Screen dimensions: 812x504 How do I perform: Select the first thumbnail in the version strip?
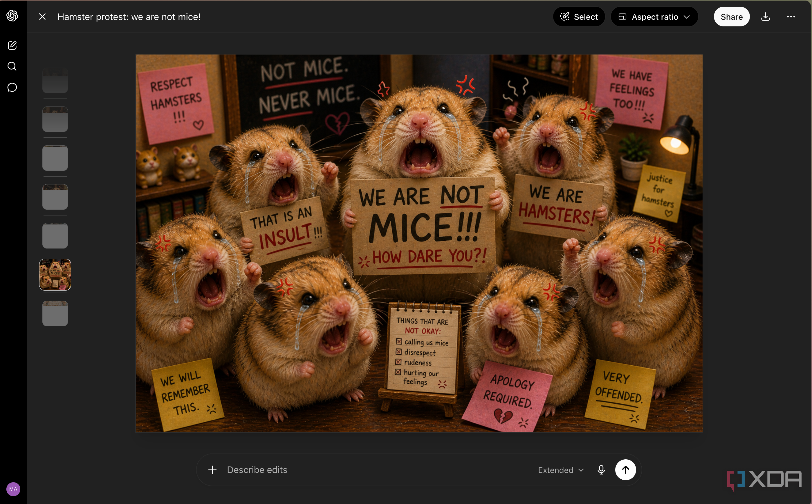coord(55,80)
